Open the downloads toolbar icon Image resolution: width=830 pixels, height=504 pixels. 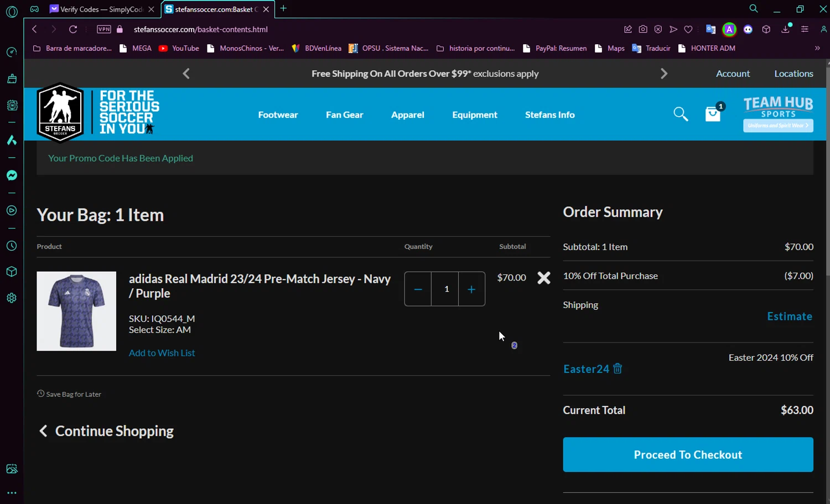pyautogui.click(x=785, y=29)
